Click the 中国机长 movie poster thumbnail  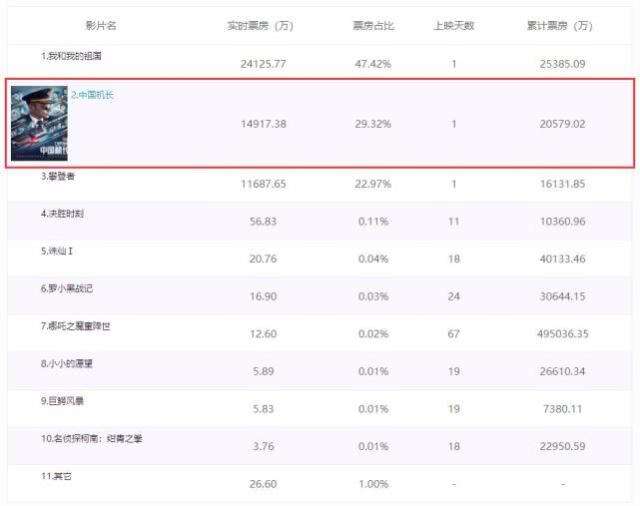click(x=39, y=124)
